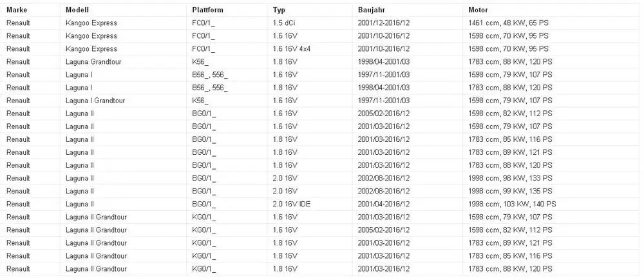This screenshot has height=278, width=644.
Task: Select the Kangoo Express 1.6 16V 4x4 type cell
Action: pyautogui.click(x=292, y=49)
